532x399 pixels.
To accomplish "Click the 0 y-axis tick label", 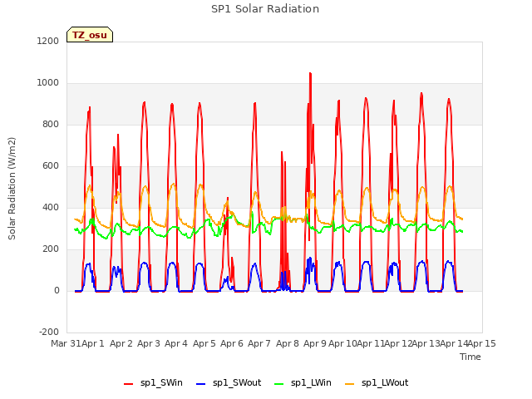I will coord(57,290).
